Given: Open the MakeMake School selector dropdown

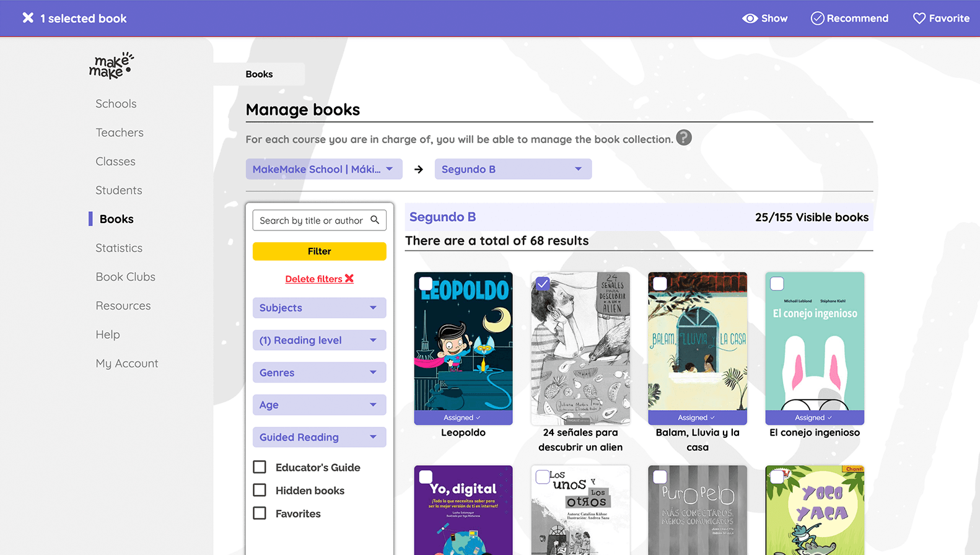Looking at the screenshot, I should (x=324, y=169).
